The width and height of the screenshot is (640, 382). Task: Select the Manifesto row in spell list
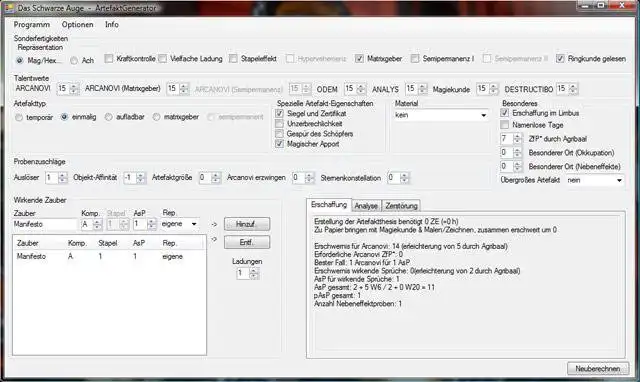[x=109, y=256]
